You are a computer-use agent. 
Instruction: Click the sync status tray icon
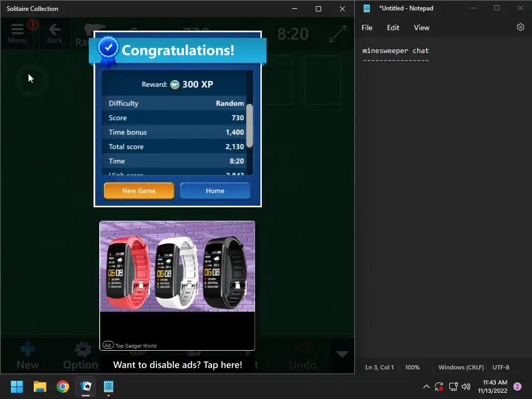coord(439,387)
